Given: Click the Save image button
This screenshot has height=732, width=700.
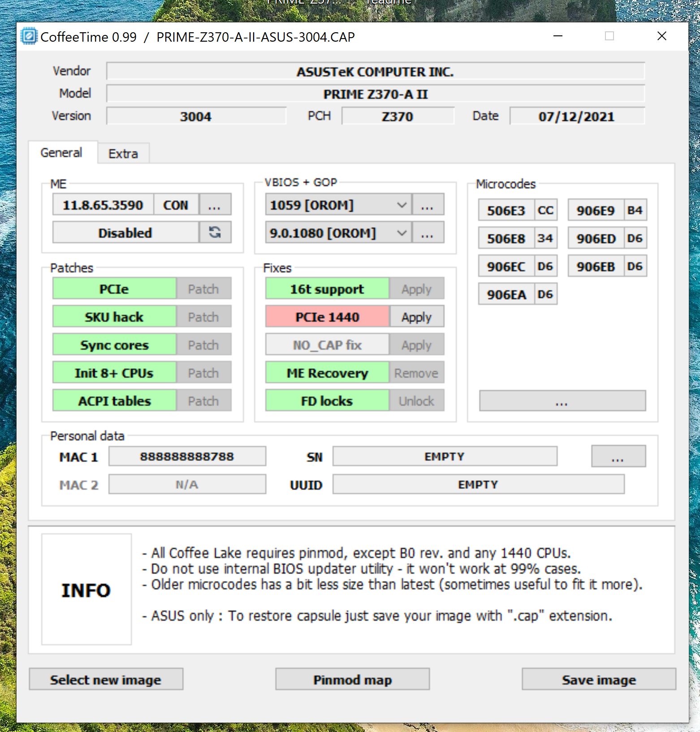Looking at the screenshot, I should (x=599, y=679).
